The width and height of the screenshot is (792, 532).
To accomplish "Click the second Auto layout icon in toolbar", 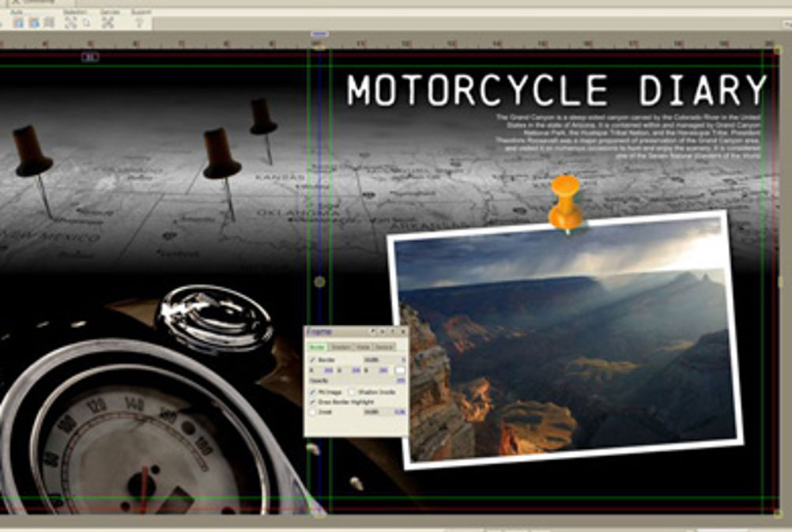I will click(x=34, y=23).
